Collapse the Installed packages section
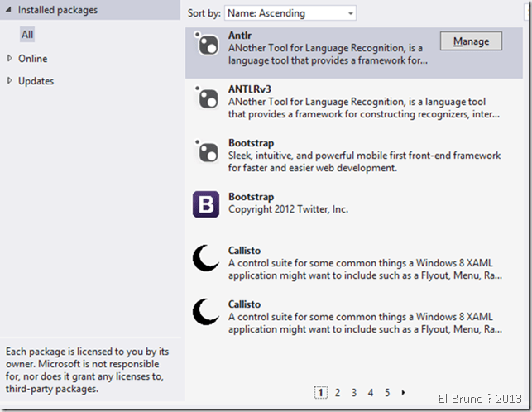Viewport: 532px width, 412px height. click(9, 10)
